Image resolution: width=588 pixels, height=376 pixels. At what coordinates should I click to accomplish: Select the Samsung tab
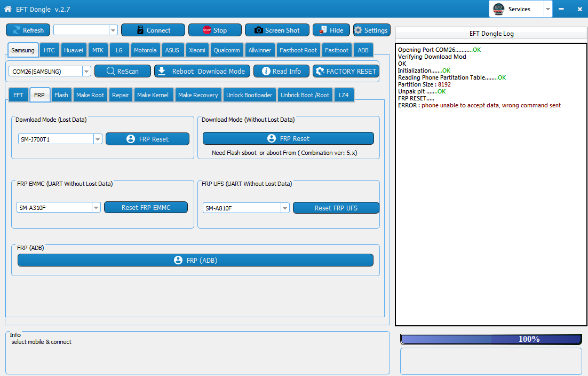click(x=23, y=50)
